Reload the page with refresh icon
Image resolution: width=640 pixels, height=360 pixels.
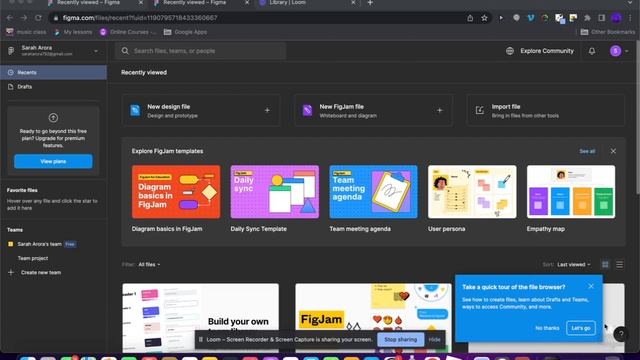point(38,18)
